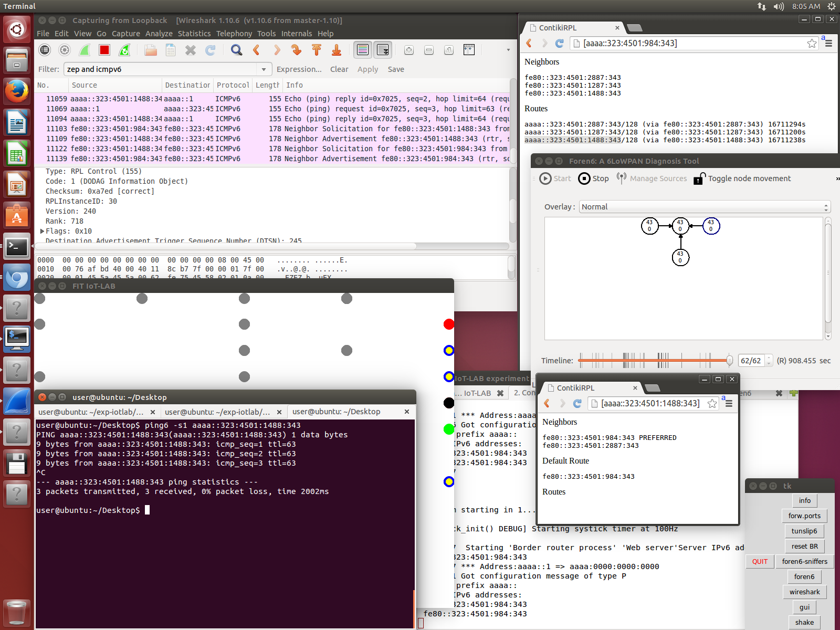Start a new capture with green fin icon

(85, 50)
